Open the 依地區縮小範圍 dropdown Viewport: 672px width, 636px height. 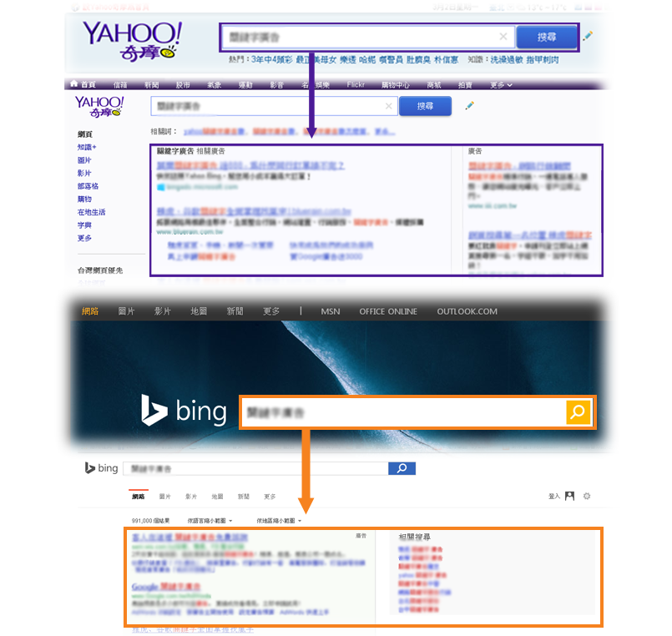[x=279, y=521]
